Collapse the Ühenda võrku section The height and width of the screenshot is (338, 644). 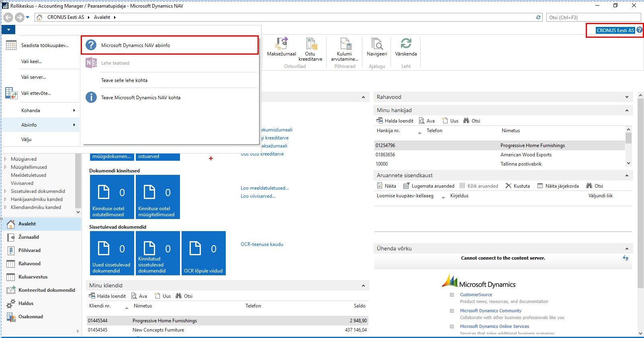627,248
